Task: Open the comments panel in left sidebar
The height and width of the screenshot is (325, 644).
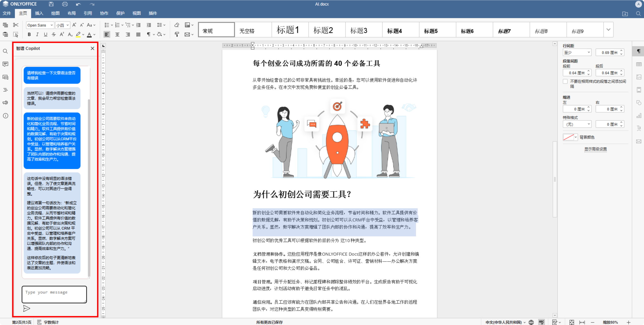Action: (5, 64)
